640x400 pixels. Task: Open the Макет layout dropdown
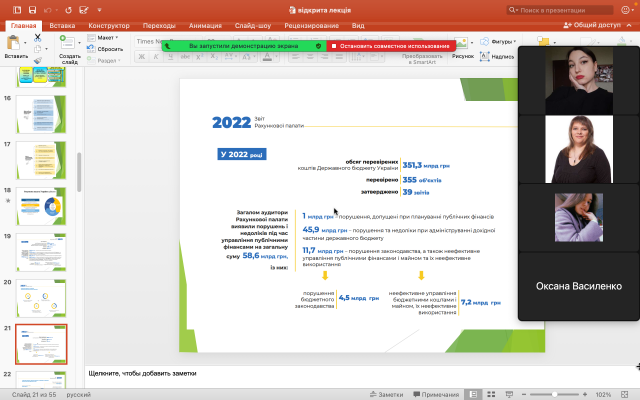(103, 38)
